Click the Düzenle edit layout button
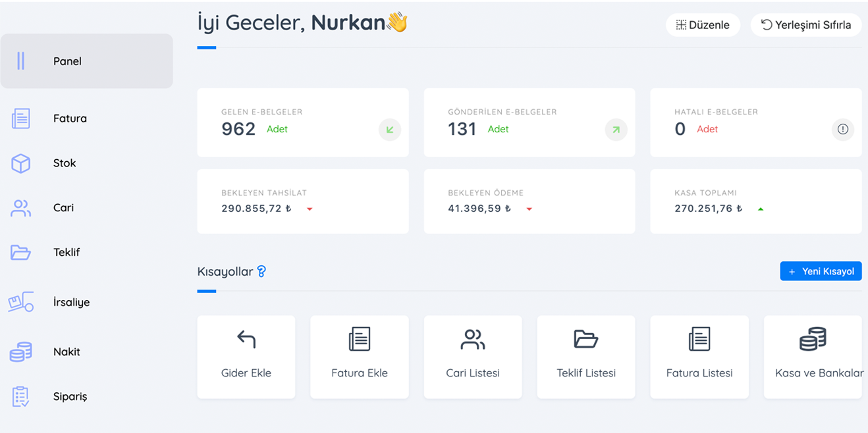This screenshot has height=433, width=868. pos(703,25)
